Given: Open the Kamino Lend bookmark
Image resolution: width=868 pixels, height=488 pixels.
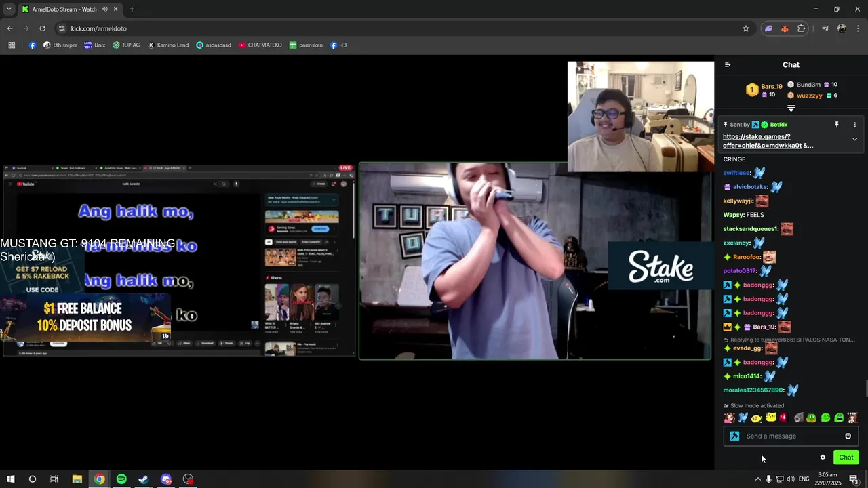Looking at the screenshot, I should point(168,45).
